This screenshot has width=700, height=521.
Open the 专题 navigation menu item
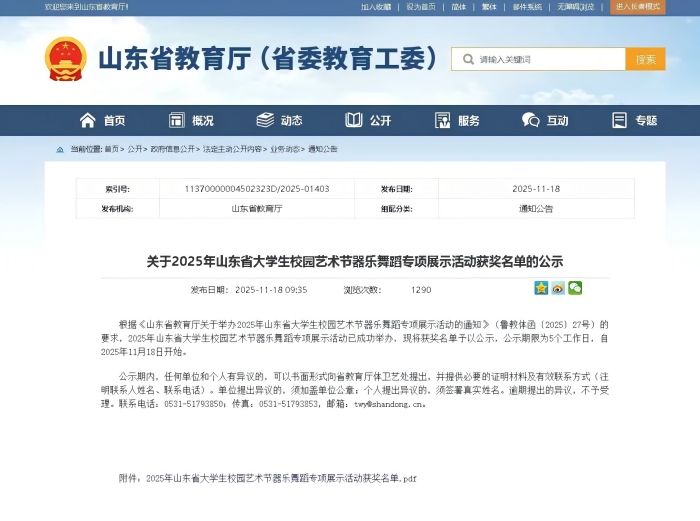pos(633,120)
